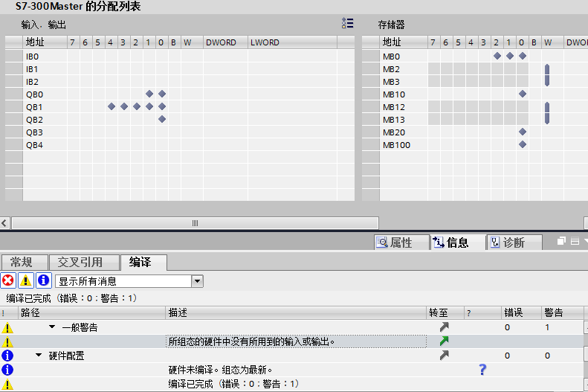588x392 pixels.
Task: Select the IB1 address row
Action: click(180, 69)
